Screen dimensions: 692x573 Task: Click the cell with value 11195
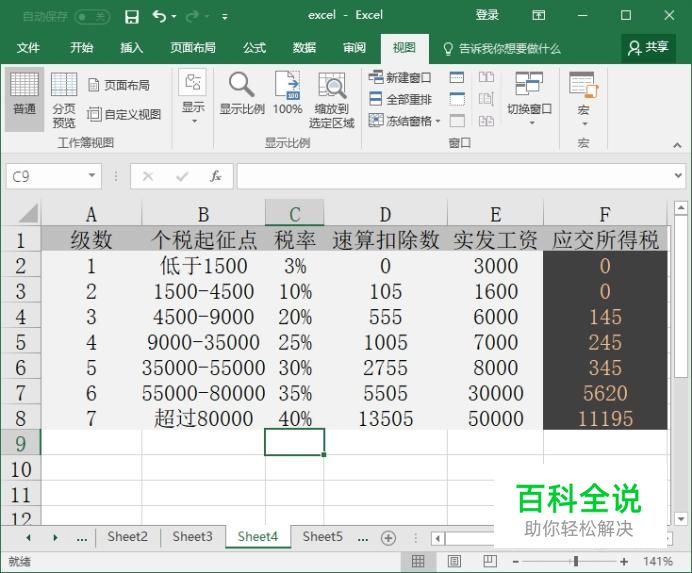coord(605,418)
